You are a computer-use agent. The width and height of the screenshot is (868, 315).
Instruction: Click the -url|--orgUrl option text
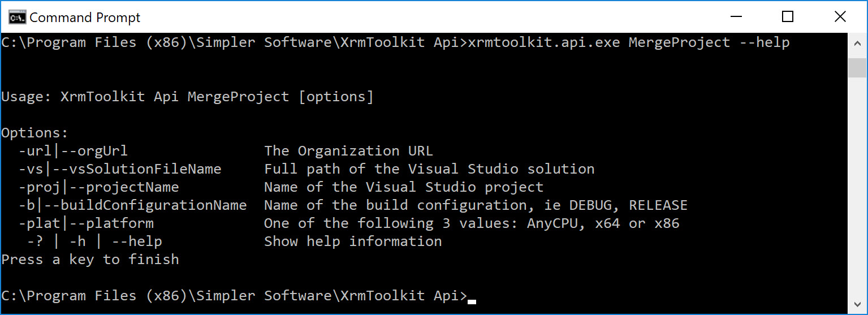click(73, 151)
